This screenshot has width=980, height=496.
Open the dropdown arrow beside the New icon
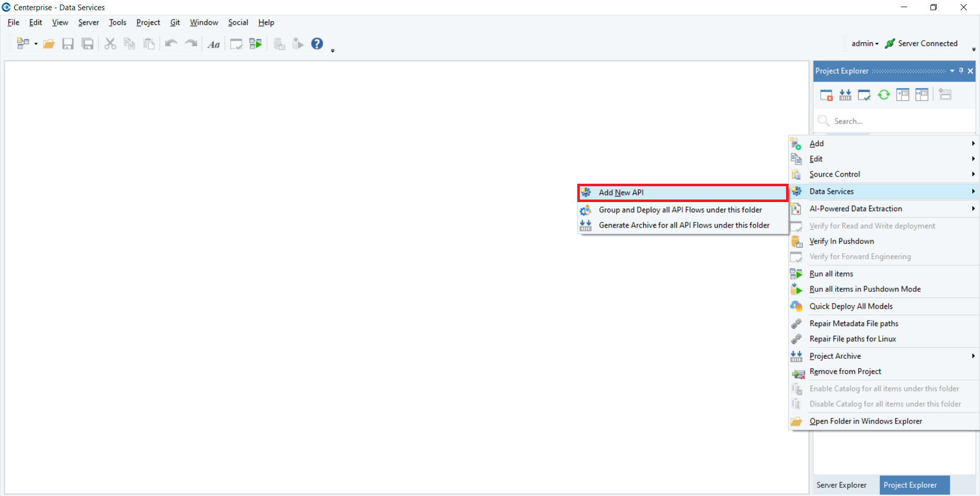36,44
